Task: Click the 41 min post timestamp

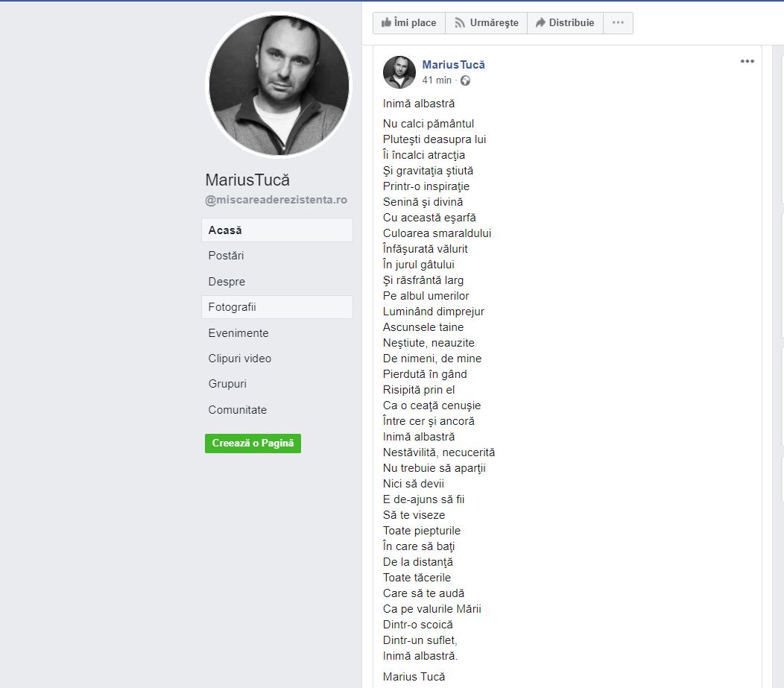Action: tap(437, 81)
